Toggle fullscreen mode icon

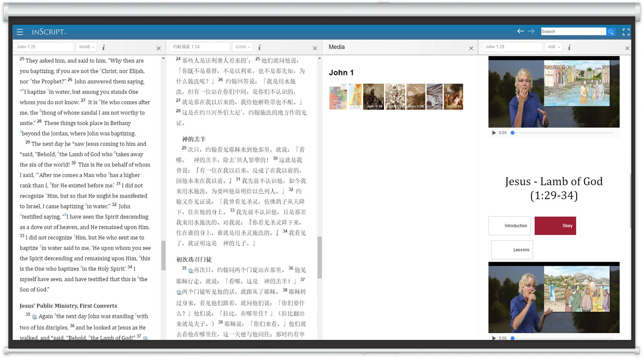click(x=626, y=32)
